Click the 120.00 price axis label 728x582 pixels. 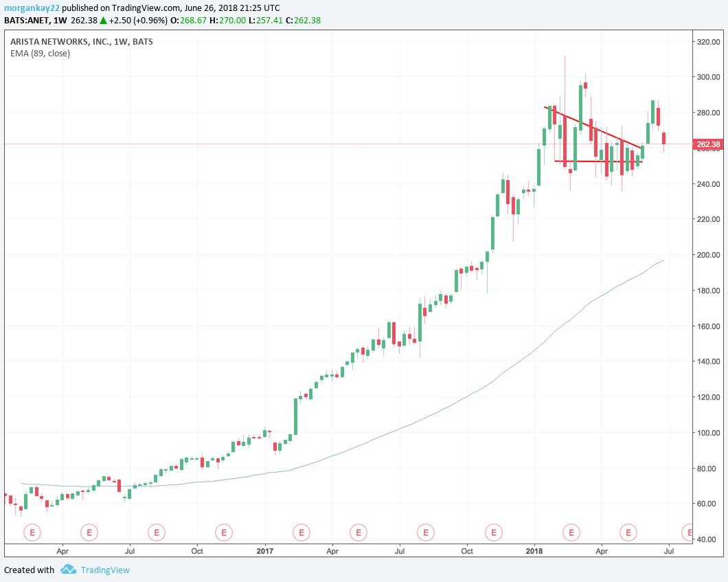[x=709, y=397]
